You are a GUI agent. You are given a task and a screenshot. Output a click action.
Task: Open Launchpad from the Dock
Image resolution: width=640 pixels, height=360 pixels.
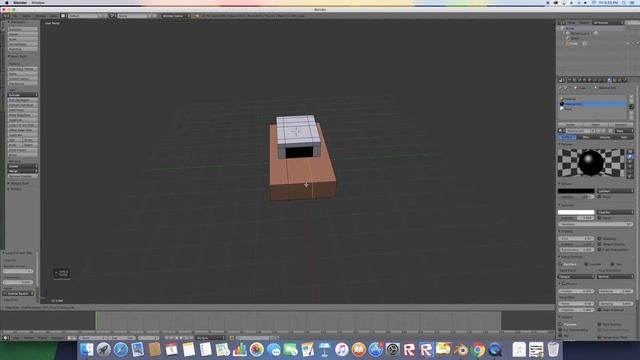point(104,350)
